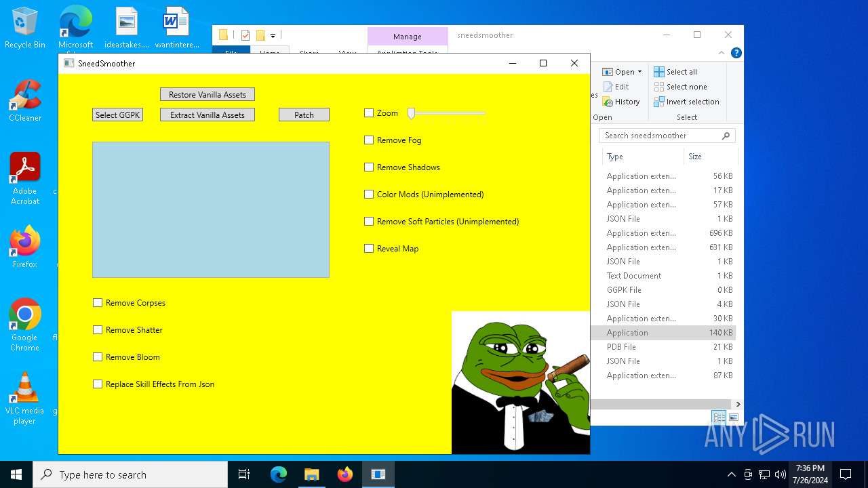Viewport: 868px width, 488px height.
Task: Click the Explorer horizontal scrollbar right arrow
Action: (738, 404)
